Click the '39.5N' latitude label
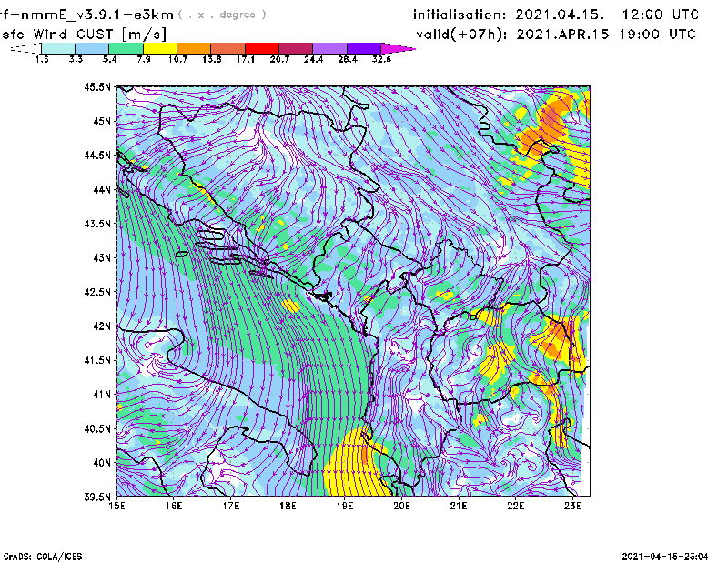 point(97,497)
